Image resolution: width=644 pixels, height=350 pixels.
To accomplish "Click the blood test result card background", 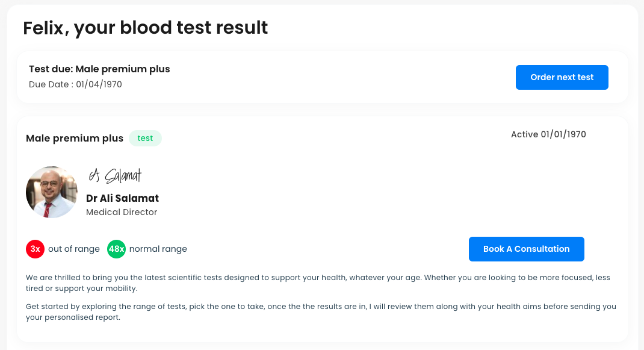I will [x=323, y=229].
